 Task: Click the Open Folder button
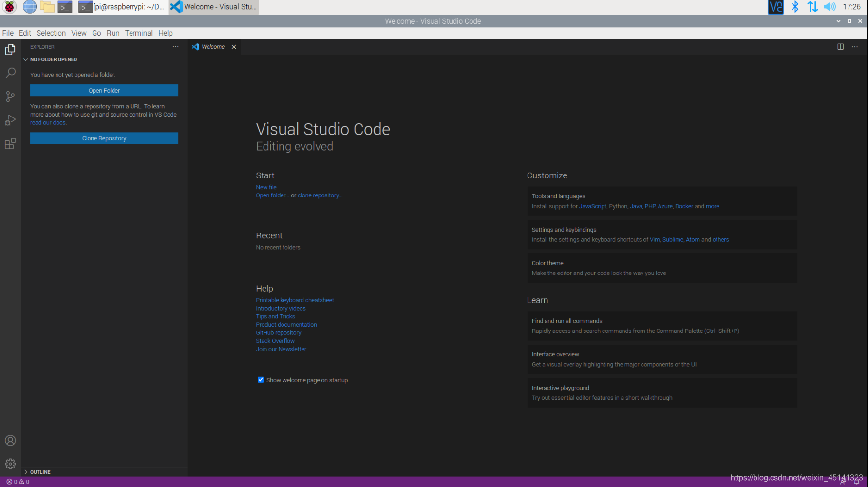coord(104,90)
